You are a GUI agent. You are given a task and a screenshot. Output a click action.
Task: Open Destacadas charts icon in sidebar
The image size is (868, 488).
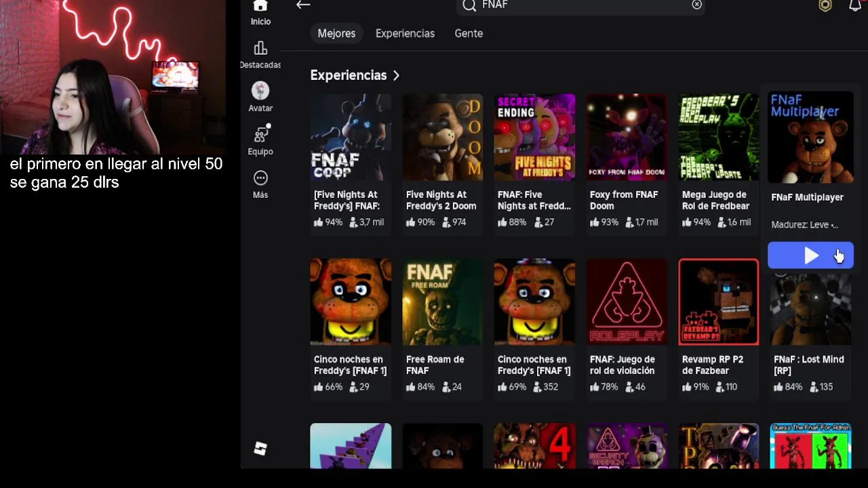260,48
